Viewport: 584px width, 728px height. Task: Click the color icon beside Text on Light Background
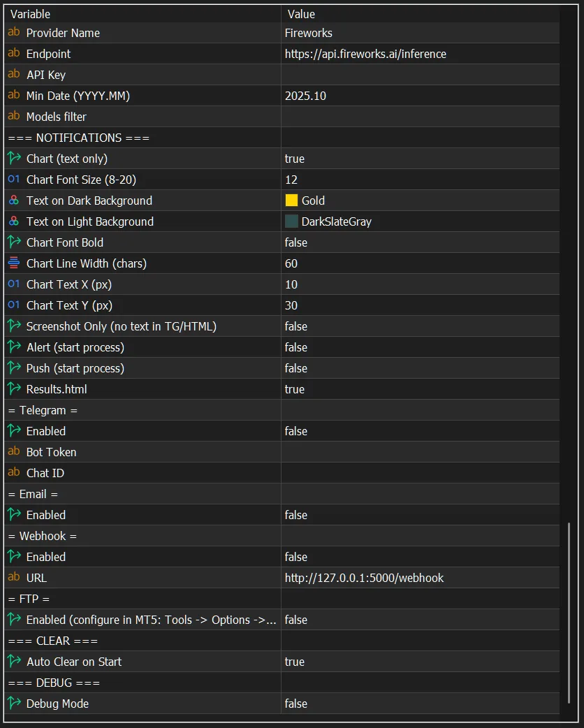[14, 221]
